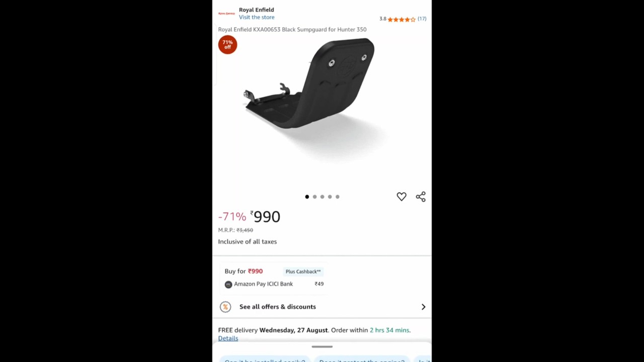Pull up the bottom sheet drag handle
The height and width of the screenshot is (362, 644).
(x=322, y=346)
